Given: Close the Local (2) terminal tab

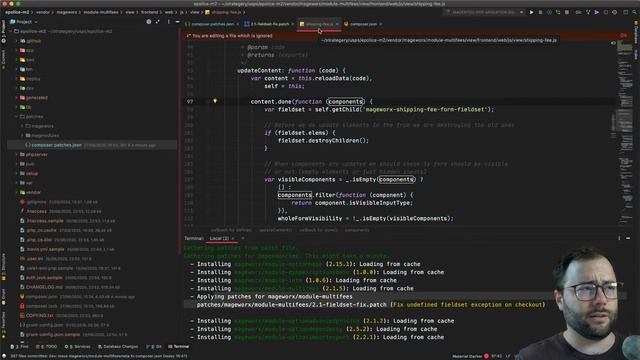Looking at the screenshot, I should pos(233,238).
